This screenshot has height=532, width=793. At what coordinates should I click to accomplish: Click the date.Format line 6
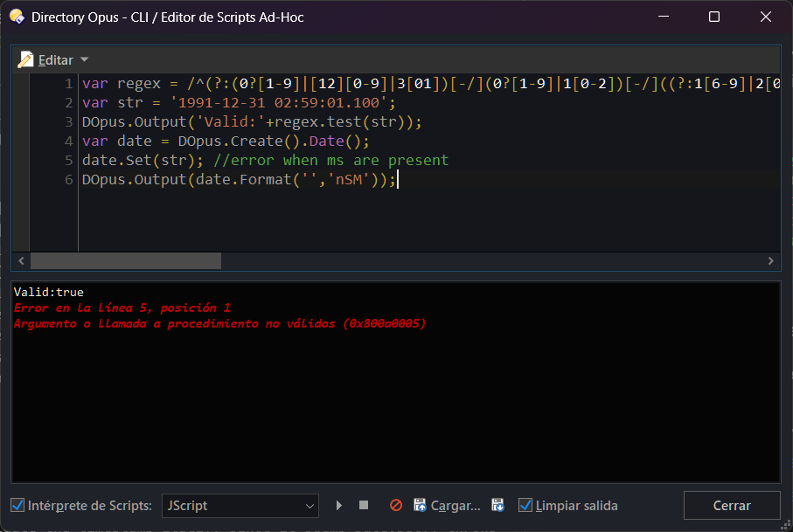(x=239, y=179)
